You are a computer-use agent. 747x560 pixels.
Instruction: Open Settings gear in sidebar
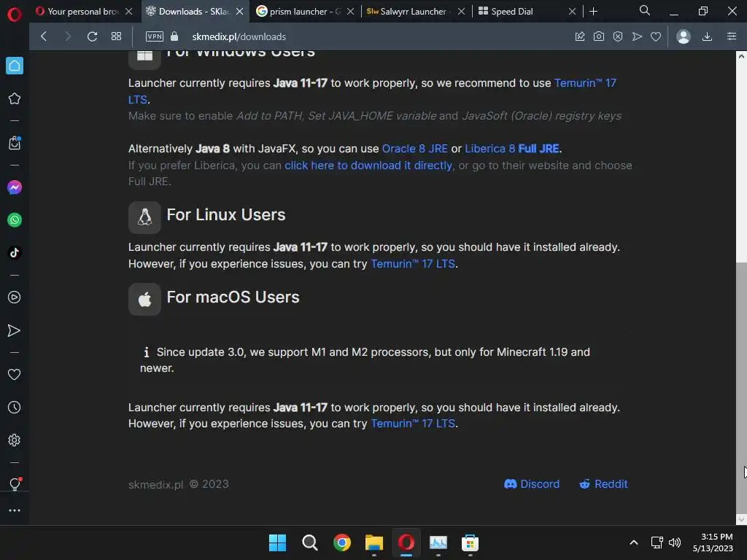click(15, 440)
